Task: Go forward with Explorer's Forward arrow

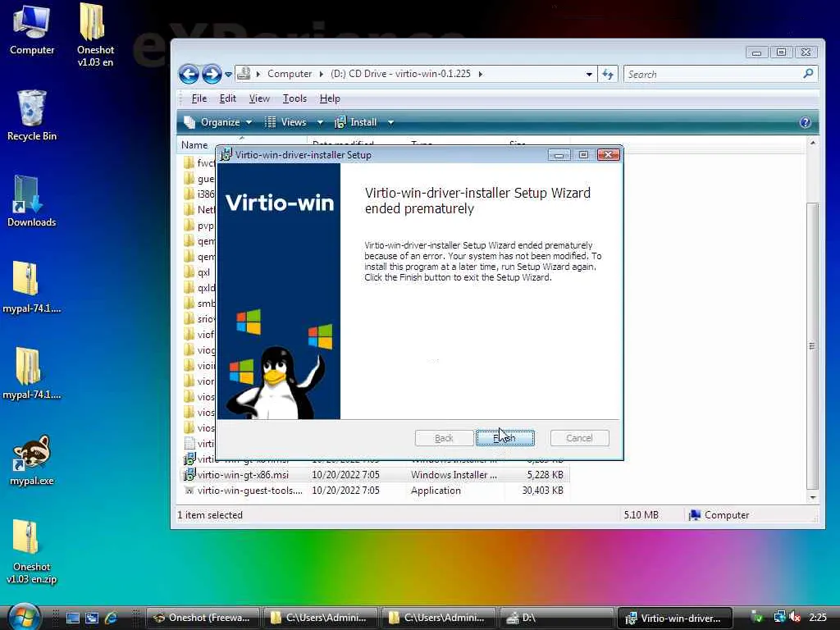Action: point(212,74)
